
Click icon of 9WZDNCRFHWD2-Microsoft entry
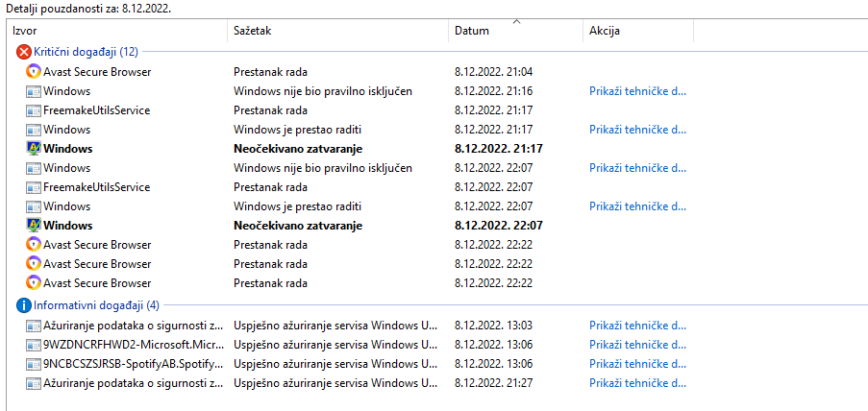(34, 345)
